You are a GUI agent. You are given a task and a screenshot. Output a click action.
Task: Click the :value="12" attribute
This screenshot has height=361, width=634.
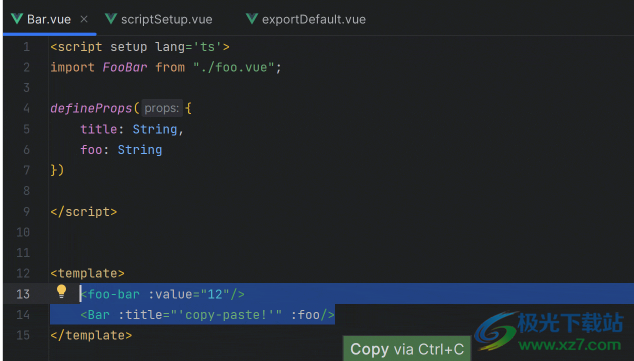(188, 294)
